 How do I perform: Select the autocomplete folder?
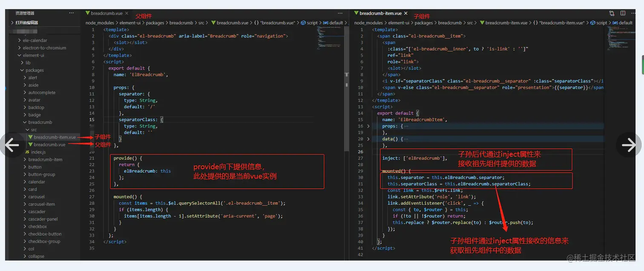point(42,92)
